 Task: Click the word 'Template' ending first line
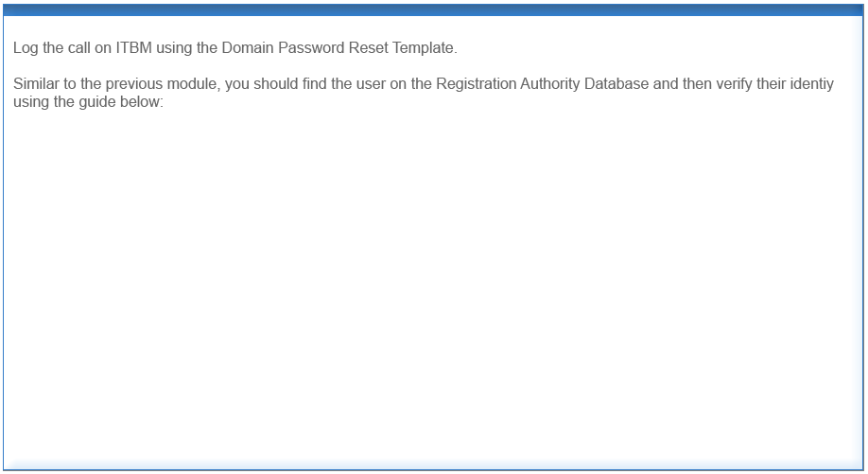point(423,48)
